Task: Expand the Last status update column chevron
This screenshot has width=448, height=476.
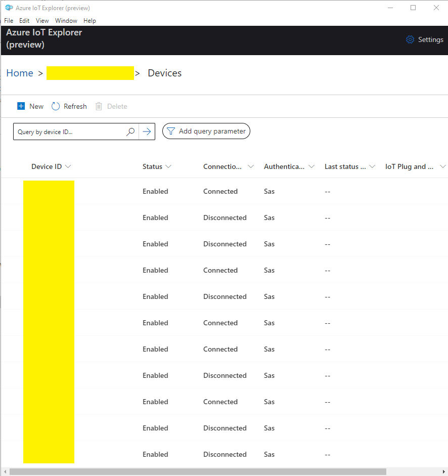Action: click(372, 166)
